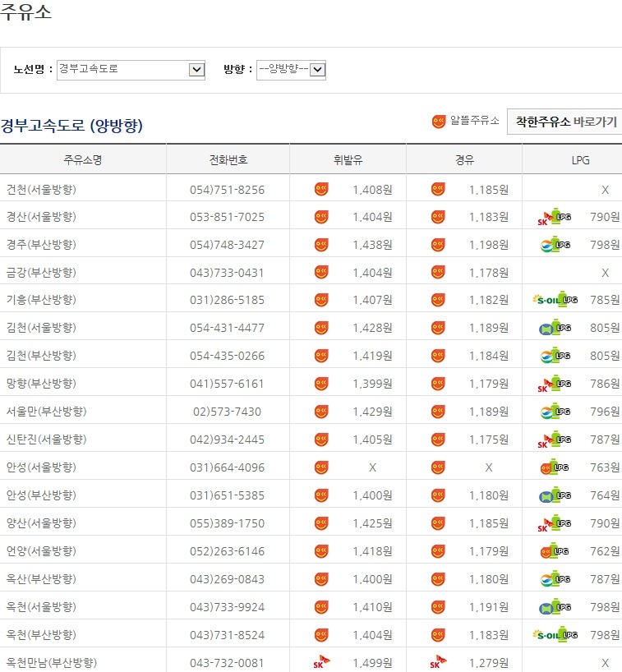The width and height of the screenshot is (622, 672).
Task: Click the LPG icon for 옥산(부산방향)
Action: 555,579
